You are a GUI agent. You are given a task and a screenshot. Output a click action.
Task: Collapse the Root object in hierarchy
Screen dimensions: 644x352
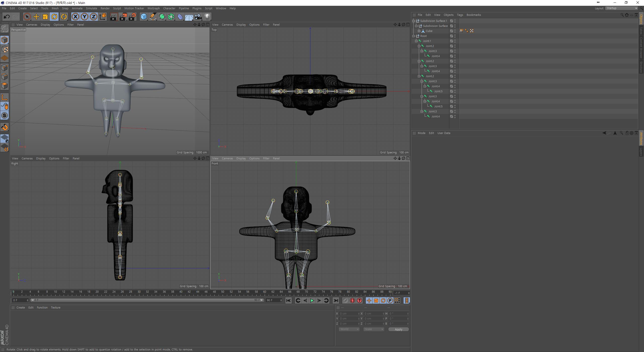[414, 36]
